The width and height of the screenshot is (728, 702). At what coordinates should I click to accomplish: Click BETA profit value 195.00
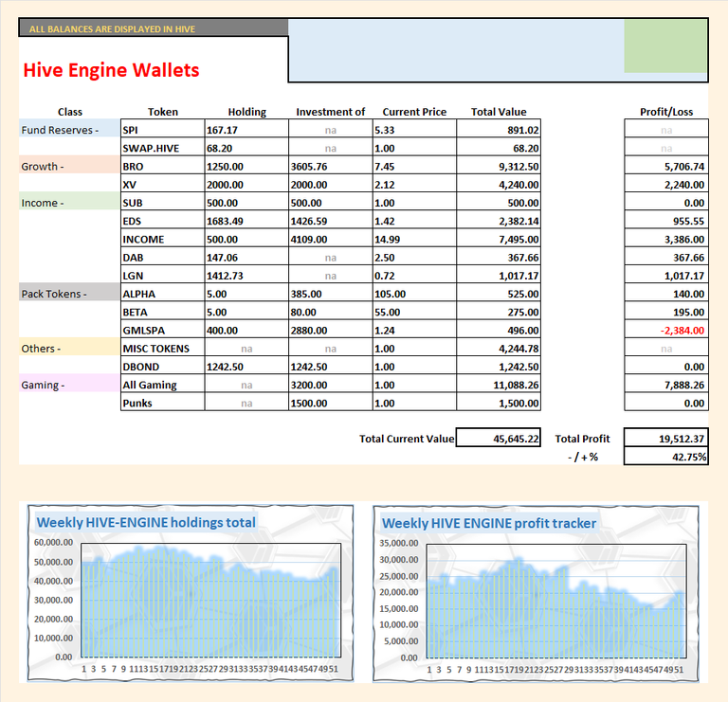pos(666,312)
